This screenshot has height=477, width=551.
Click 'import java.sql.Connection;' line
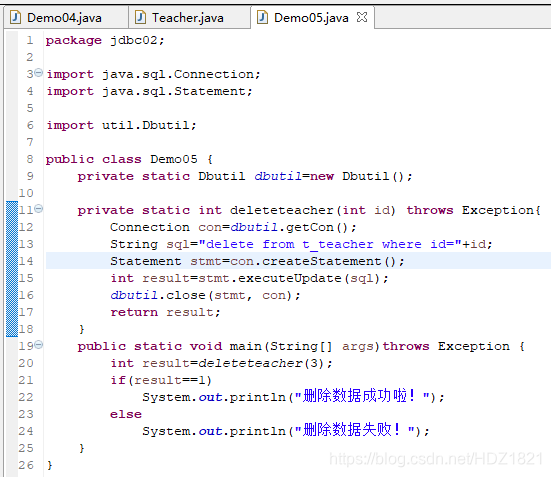tap(153, 74)
